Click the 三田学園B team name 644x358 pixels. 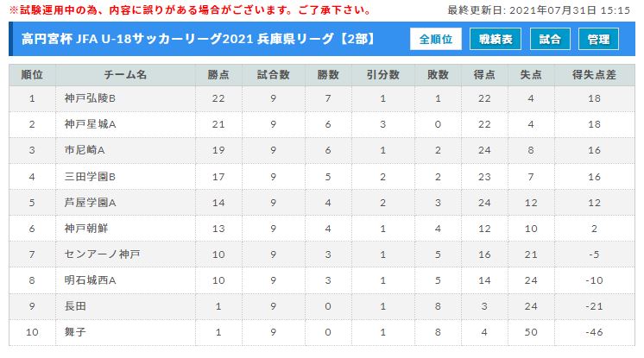pos(90,177)
